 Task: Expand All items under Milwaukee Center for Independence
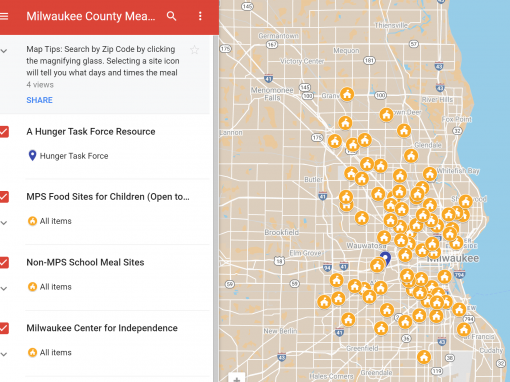pos(4,354)
